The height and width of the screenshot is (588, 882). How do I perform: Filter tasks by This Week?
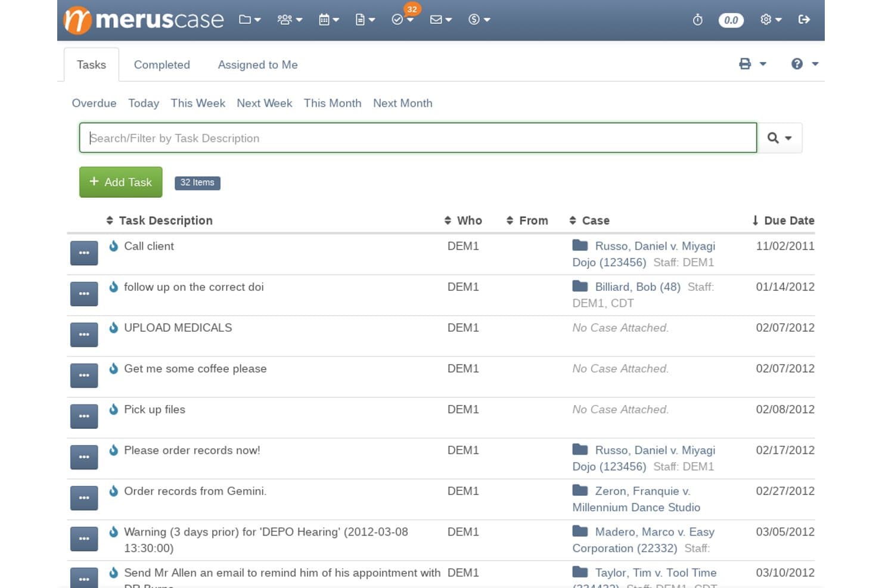point(198,103)
